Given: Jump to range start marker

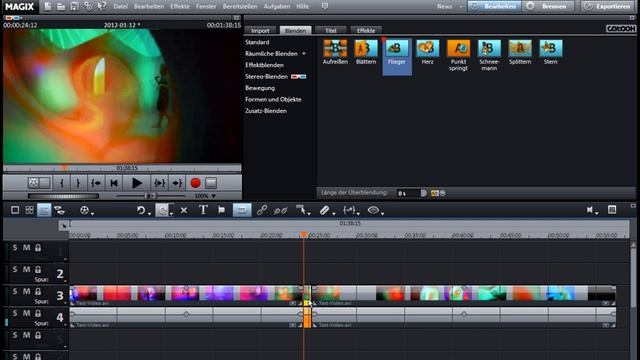Looking at the screenshot, I should pyautogui.click(x=96, y=183).
